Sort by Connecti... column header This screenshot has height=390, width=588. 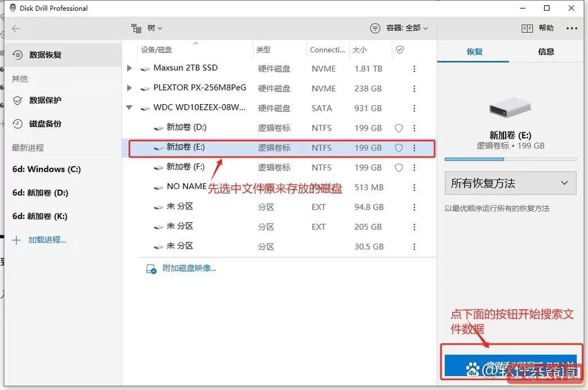tap(327, 50)
